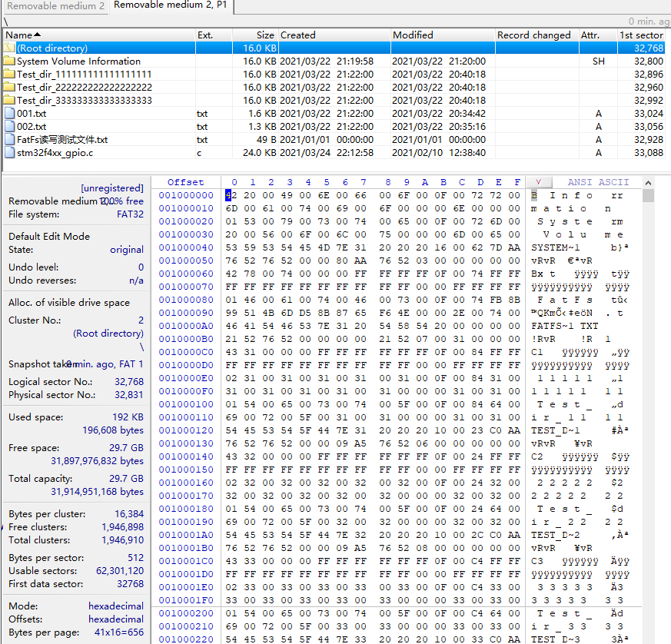Click the System Volume Information folder icon
This screenshot has height=644, width=671.
[11, 61]
